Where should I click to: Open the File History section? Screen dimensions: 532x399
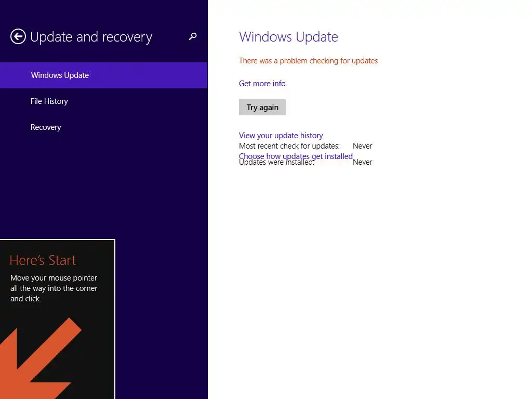click(49, 101)
